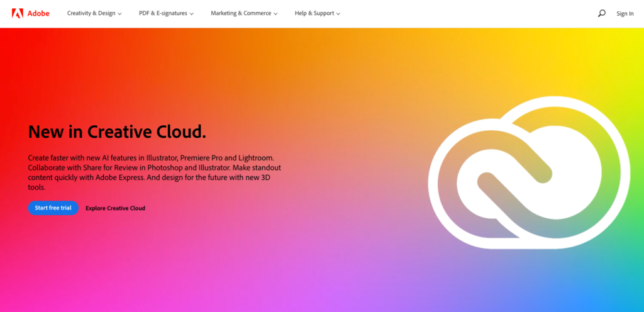The width and height of the screenshot is (644, 312).
Task: Open the Creativity & Design menu
Action: [91, 13]
